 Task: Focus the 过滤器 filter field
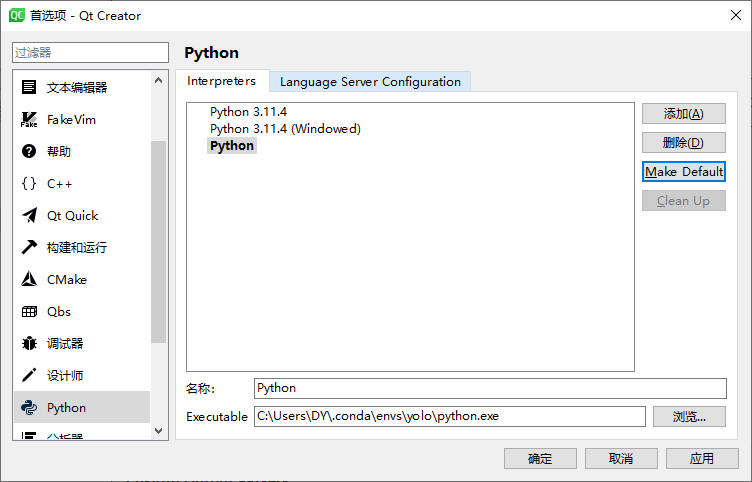[x=90, y=52]
